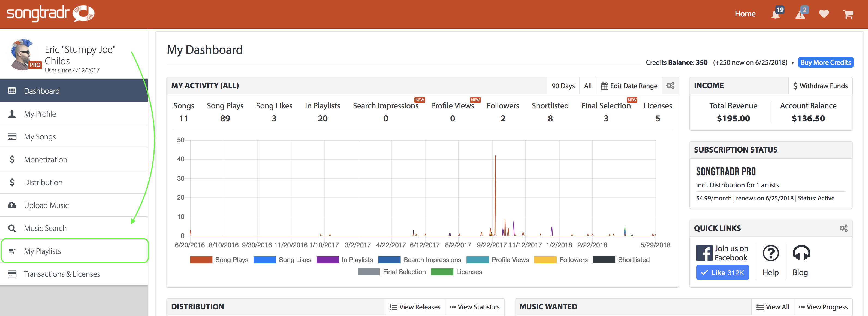The image size is (868, 316).
Task: Click Total Revenue $195.00 value
Action: [733, 118]
